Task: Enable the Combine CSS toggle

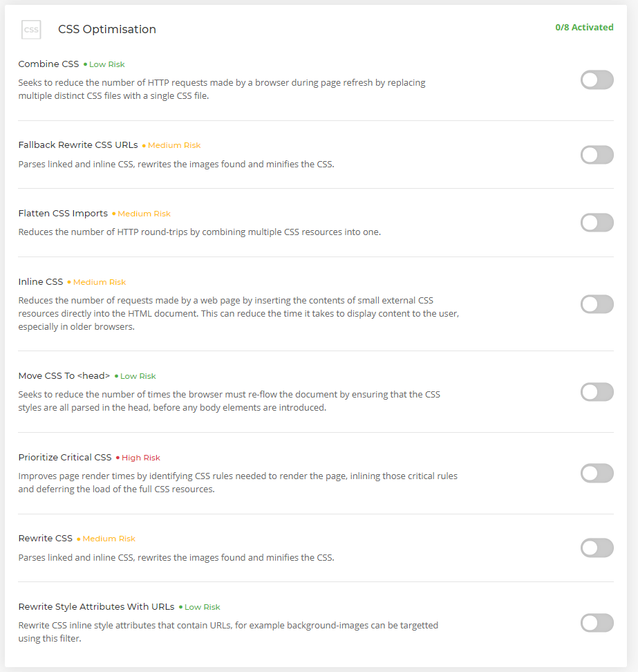Action: (597, 80)
